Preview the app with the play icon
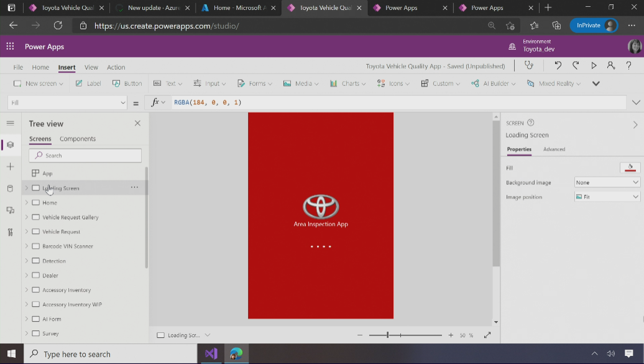 tap(594, 65)
